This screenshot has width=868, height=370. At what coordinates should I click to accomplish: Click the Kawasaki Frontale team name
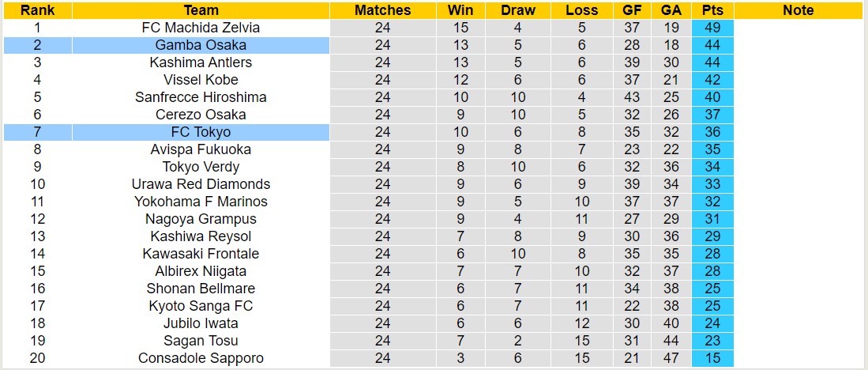[201, 254]
